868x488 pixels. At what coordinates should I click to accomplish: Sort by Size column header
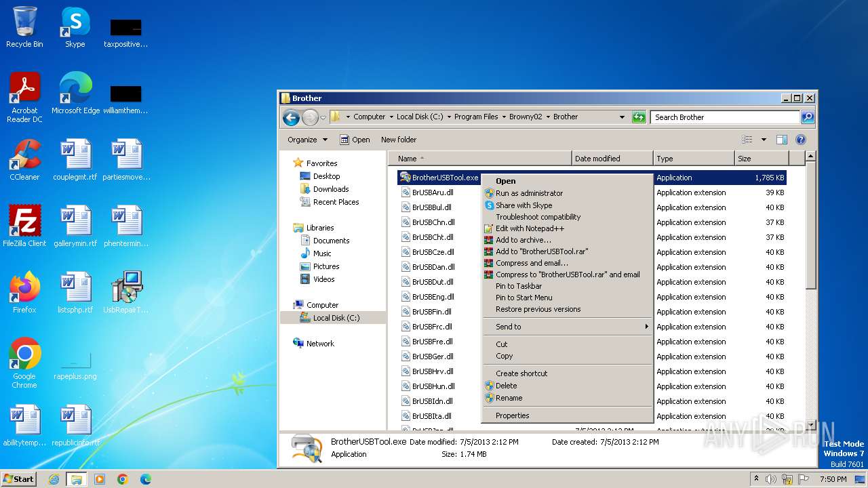tap(762, 159)
